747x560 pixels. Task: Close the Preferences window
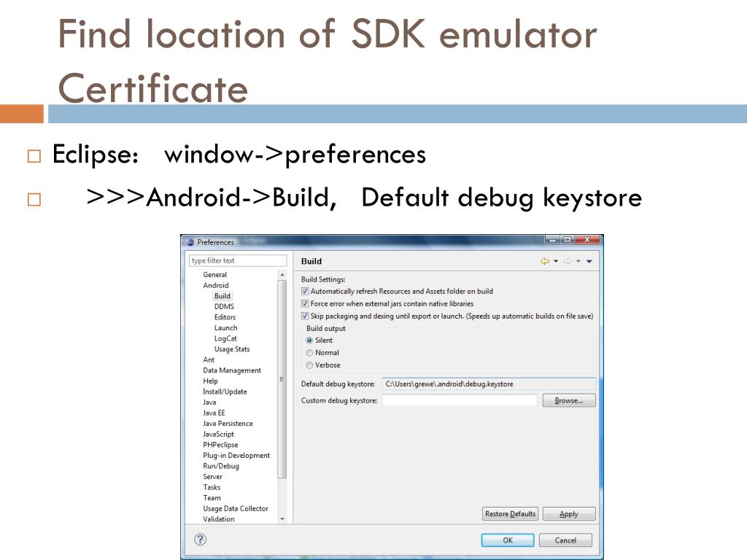[587, 240]
